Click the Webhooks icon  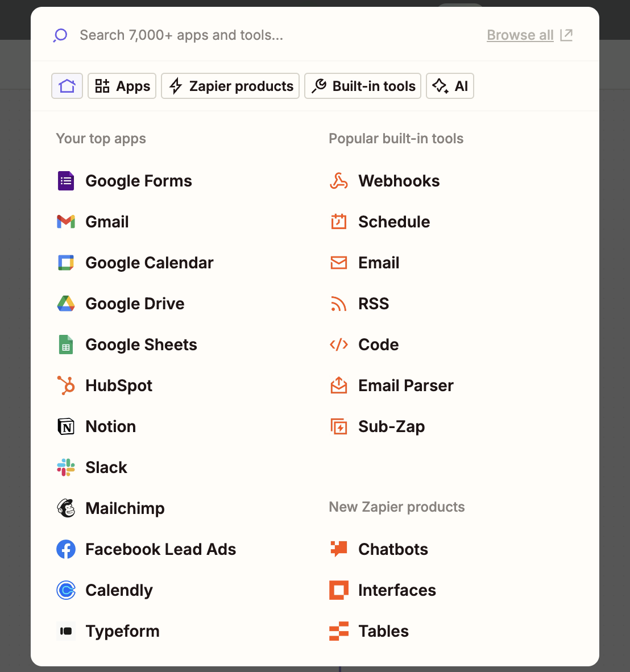[339, 181]
